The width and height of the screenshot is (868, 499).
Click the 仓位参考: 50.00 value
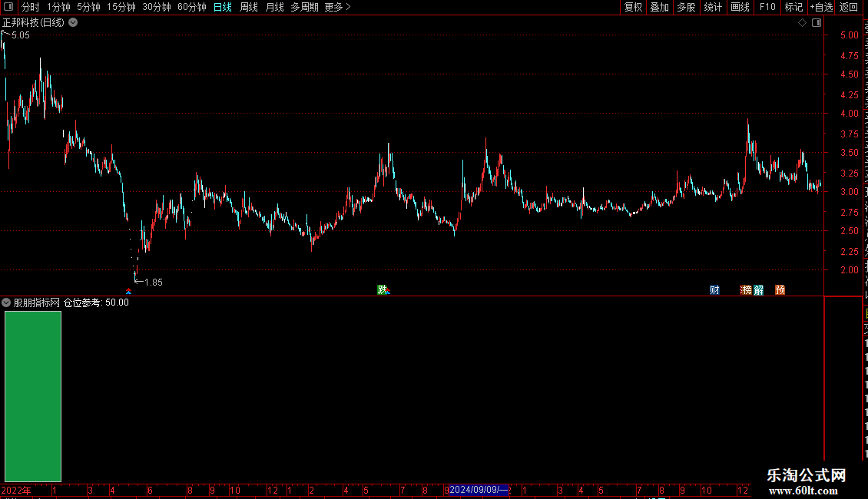tap(96, 302)
